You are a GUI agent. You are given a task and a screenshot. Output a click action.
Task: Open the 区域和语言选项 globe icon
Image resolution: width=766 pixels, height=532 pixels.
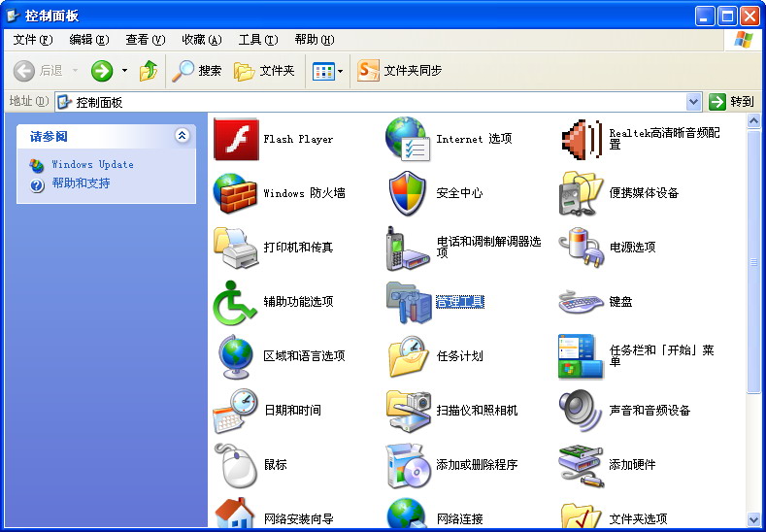coord(236,356)
